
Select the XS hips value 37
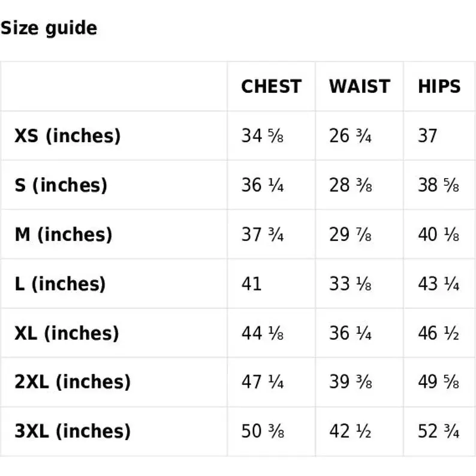[x=427, y=135]
